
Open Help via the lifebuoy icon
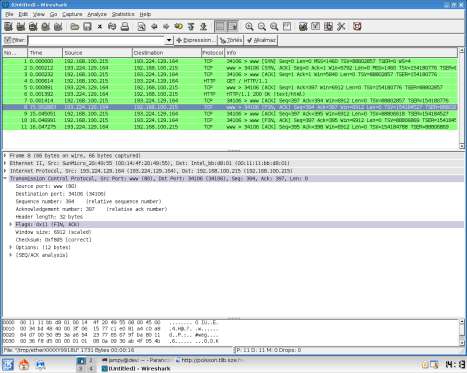(x=357, y=27)
